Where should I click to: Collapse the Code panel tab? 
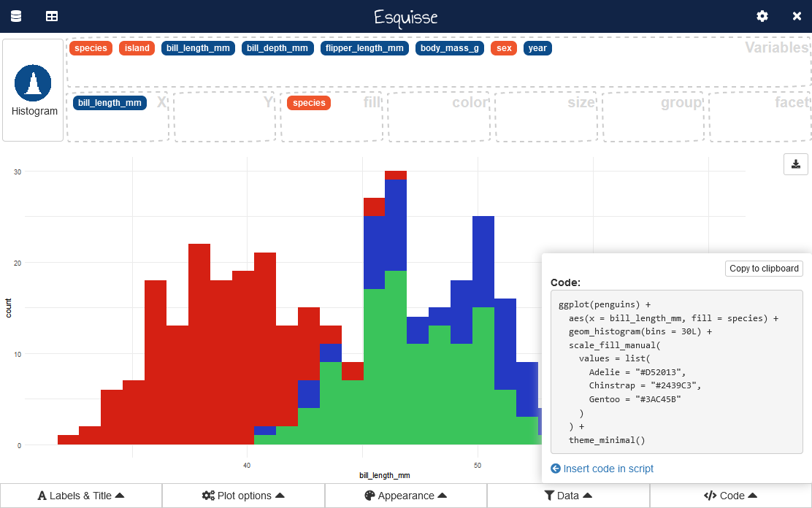(x=730, y=496)
